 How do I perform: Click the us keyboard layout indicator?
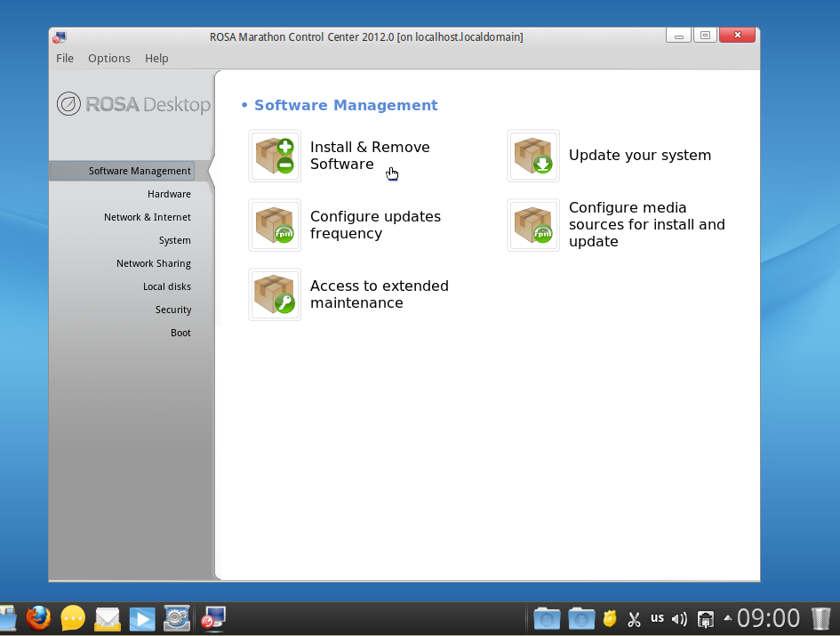657,617
